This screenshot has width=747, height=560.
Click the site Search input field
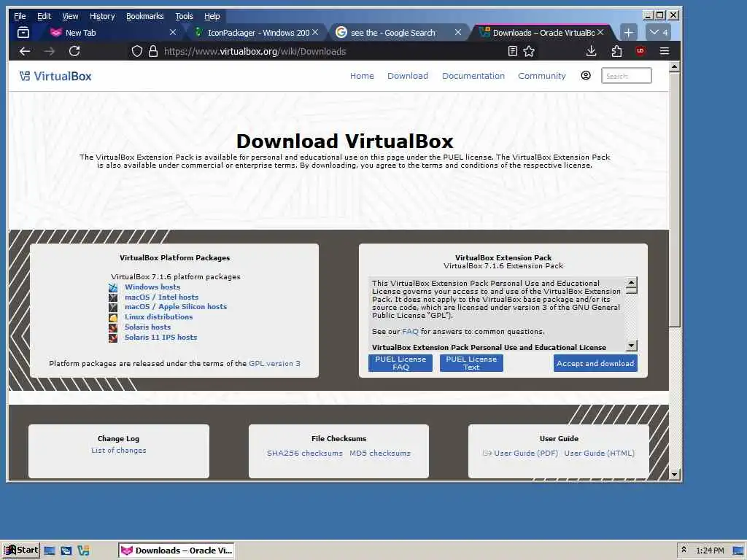[627, 76]
